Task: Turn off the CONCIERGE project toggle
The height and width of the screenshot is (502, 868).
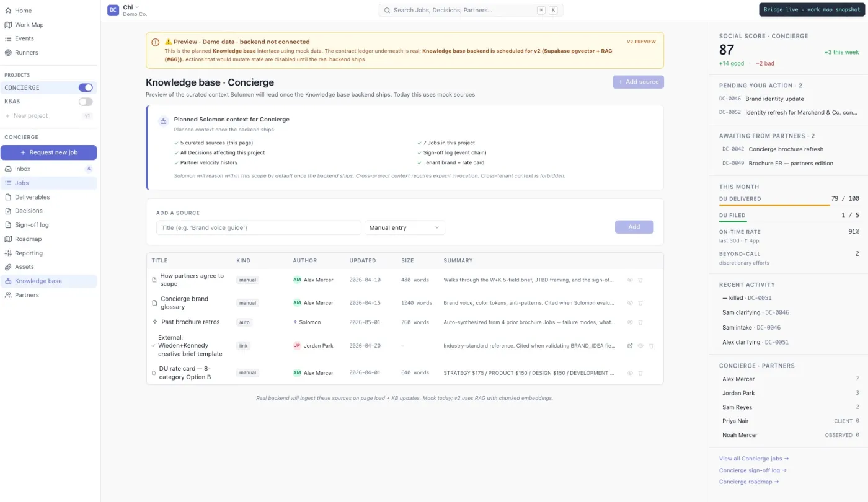Action: click(86, 87)
